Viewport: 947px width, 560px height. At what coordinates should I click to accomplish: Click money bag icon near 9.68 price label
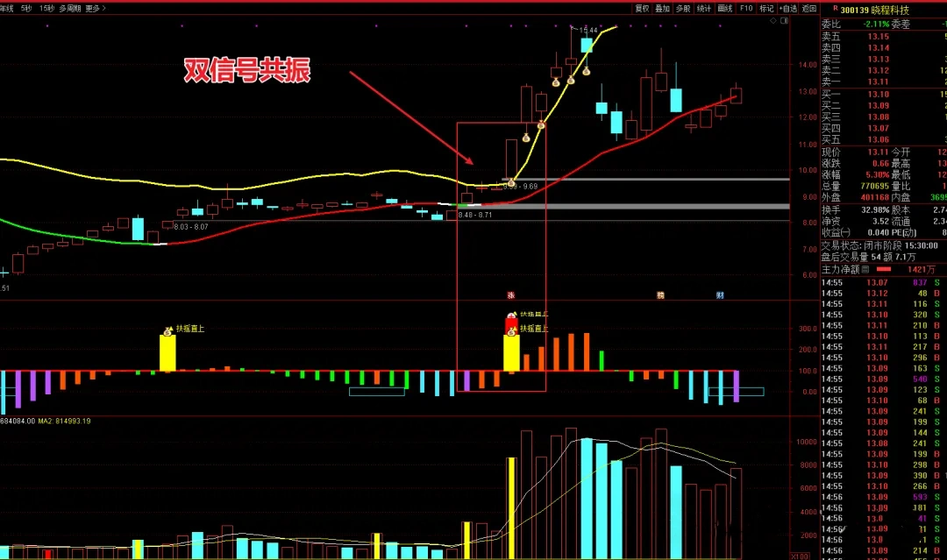(x=511, y=182)
